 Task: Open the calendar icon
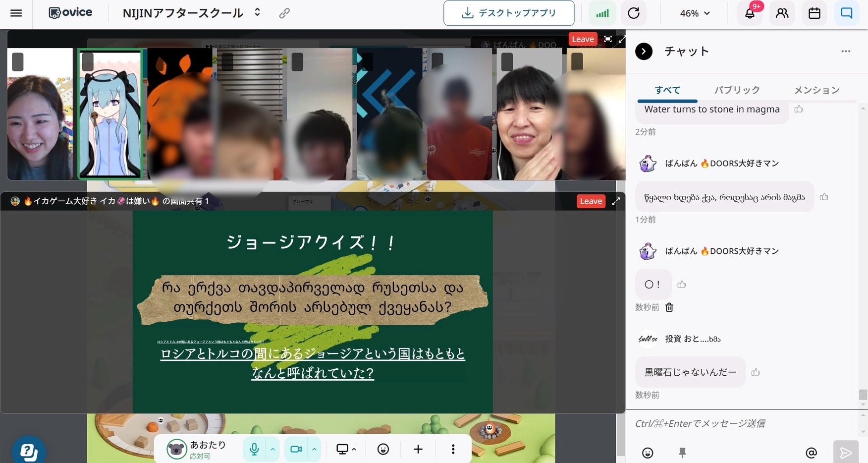(814, 13)
